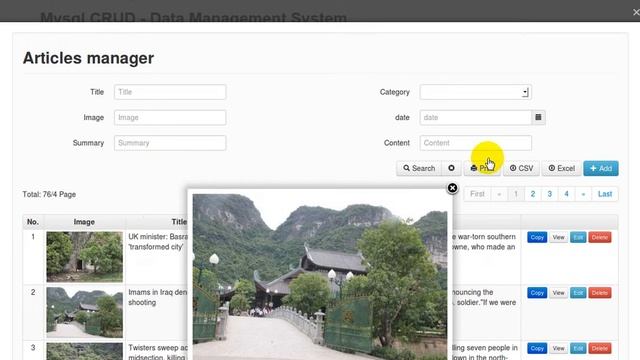The width and height of the screenshot is (640, 360).
Task: Click "Total: 76/4 Page" text
Action: 49,194
